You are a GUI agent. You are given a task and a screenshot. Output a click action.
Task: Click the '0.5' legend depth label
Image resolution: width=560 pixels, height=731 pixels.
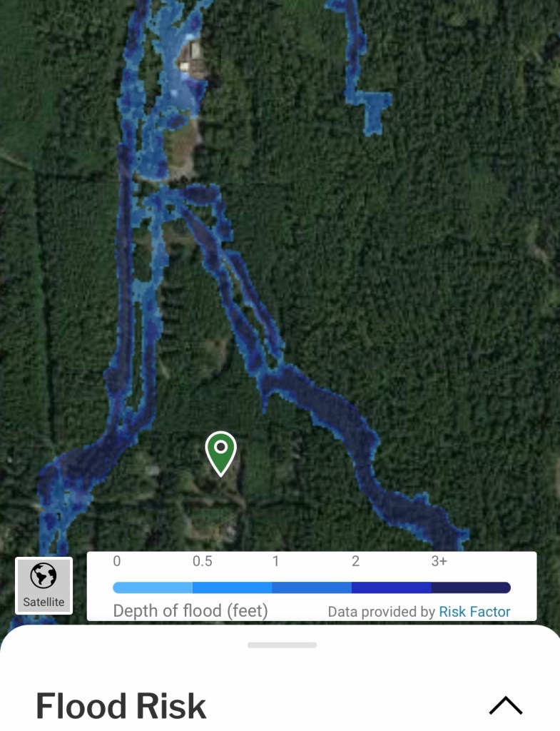click(x=202, y=561)
